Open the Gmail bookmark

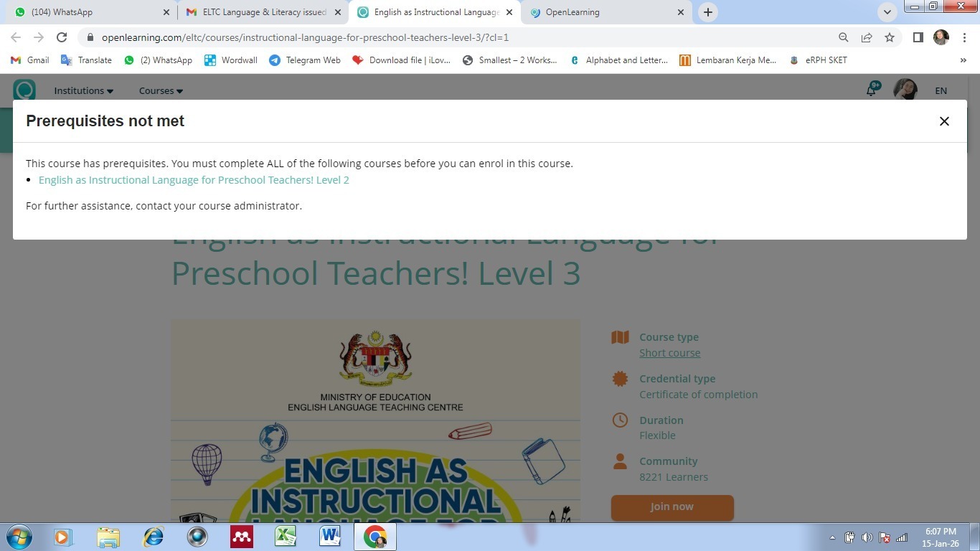[30, 60]
